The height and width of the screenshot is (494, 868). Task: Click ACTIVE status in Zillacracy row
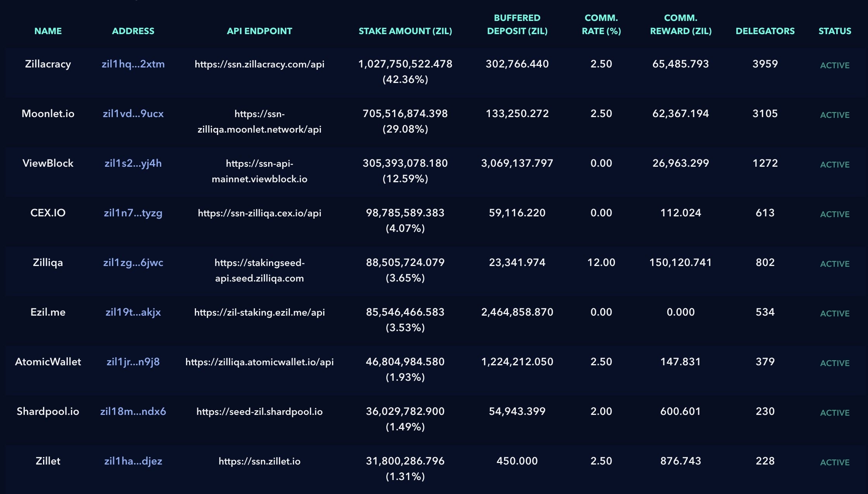pyautogui.click(x=835, y=66)
